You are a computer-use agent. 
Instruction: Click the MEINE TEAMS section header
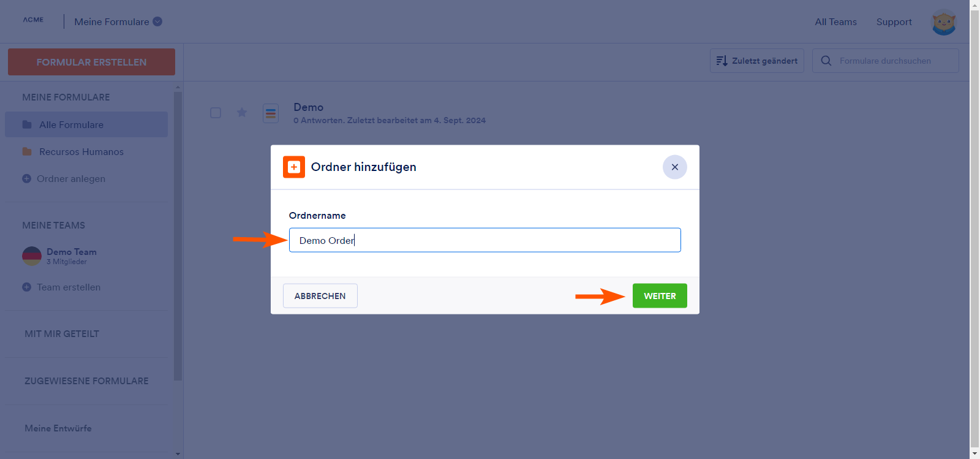pos(54,226)
